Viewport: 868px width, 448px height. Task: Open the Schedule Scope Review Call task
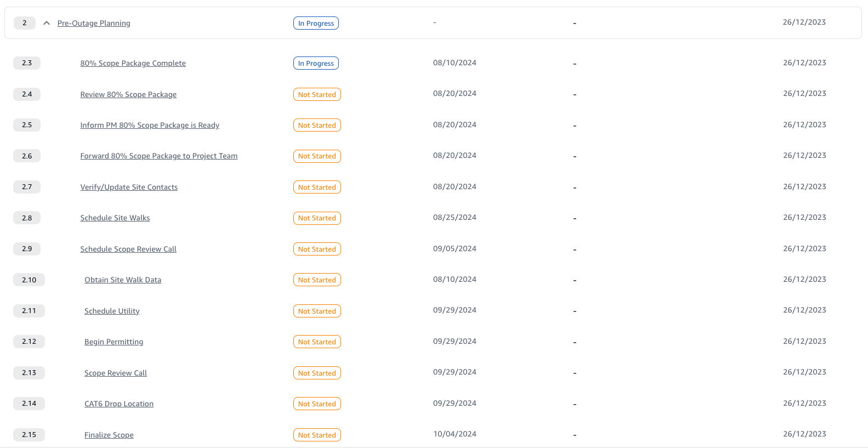[x=128, y=249]
